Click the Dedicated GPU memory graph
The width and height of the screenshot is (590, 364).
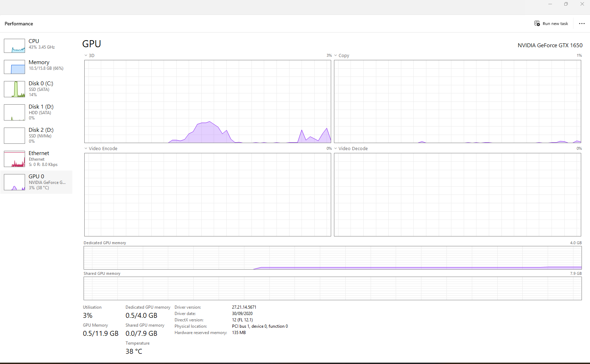tap(333, 258)
